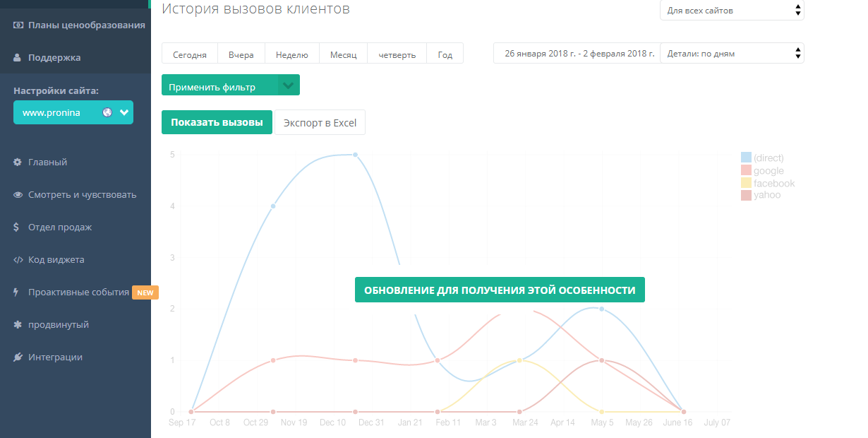
Task: Open the Детали: по дням dropdown
Action: click(x=732, y=54)
